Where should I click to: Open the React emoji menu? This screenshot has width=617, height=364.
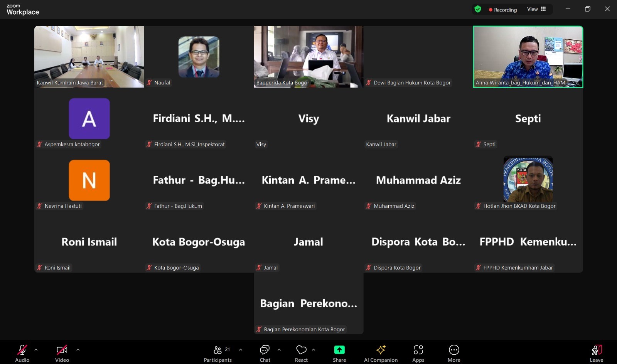[x=301, y=353]
